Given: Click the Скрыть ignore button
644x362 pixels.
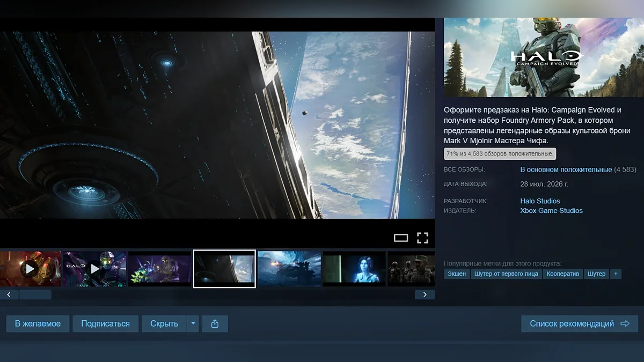Looking at the screenshot, I should coord(164,324).
